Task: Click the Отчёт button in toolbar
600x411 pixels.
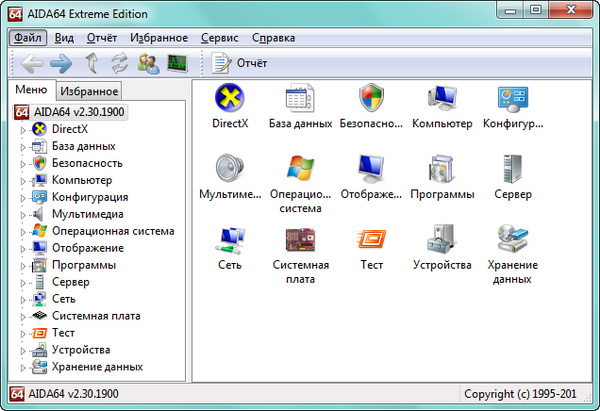Action: coord(240,64)
